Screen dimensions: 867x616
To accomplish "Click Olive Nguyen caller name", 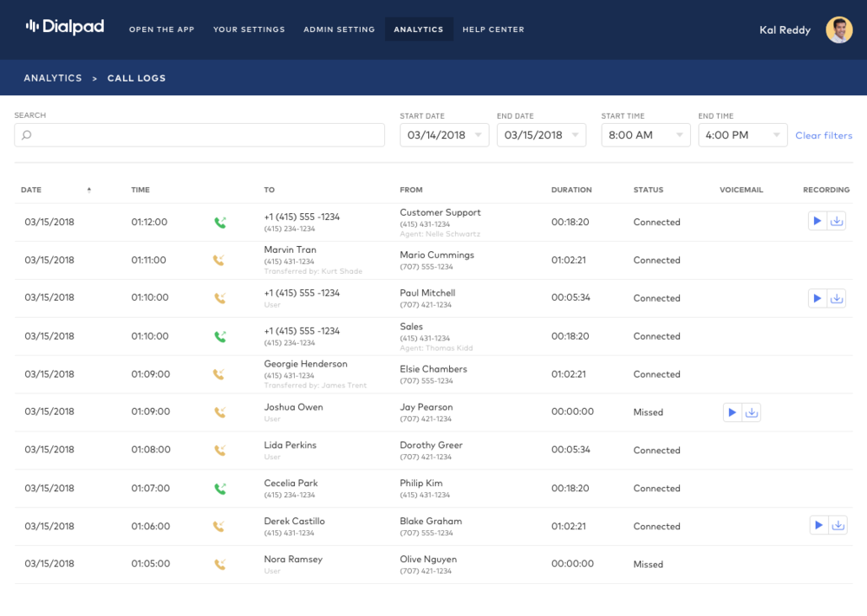I will pos(428,559).
